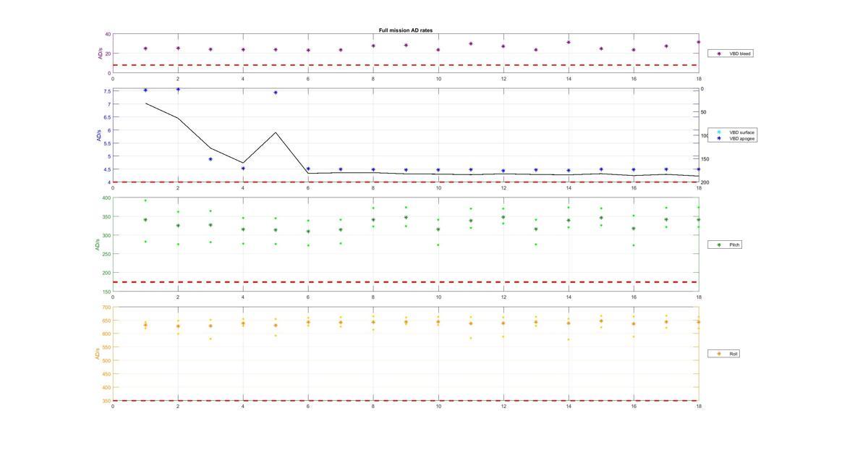The image size is (868, 450).
Task: Click the green AD/s y-axis label
Action: click(x=98, y=245)
